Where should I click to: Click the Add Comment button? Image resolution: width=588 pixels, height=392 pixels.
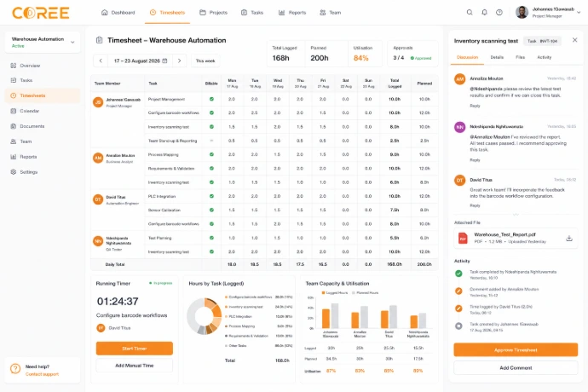pos(516,368)
